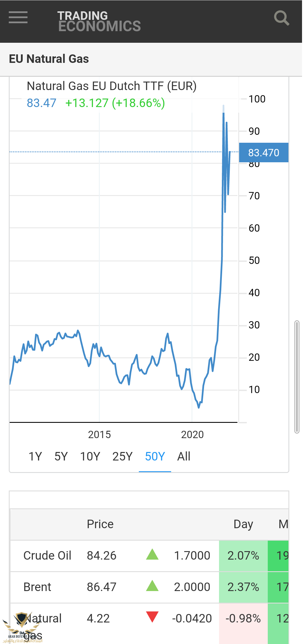Click the green up arrow for Crude Oil
The image size is (306, 644).
coord(152,555)
